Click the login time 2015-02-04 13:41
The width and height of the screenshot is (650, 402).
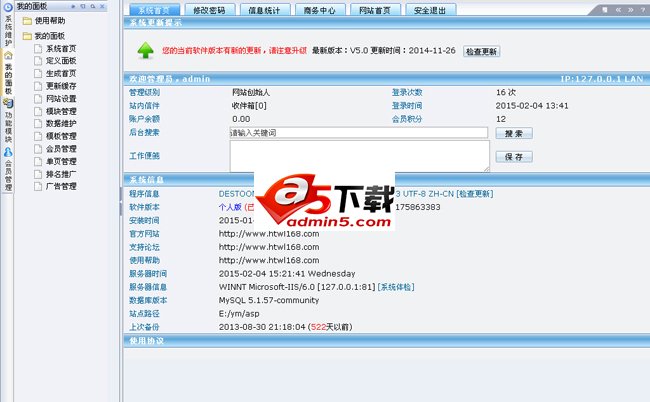click(532, 106)
